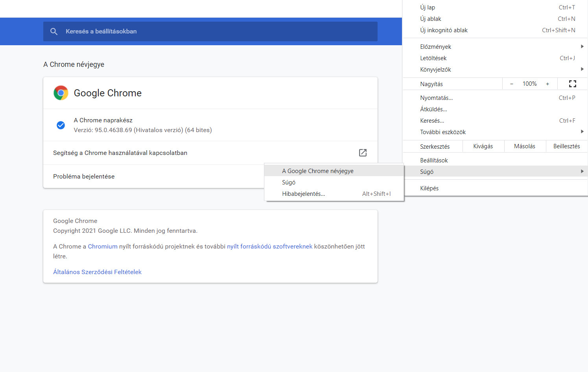Open nyílt forráskódú szoftvereknek link
This screenshot has width=588, height=372.
[270, 247]
